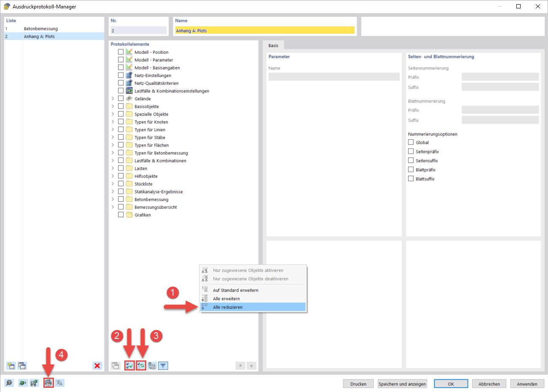Check the Modell - Position element
548x392 pixels.
(x=120, y=52)
